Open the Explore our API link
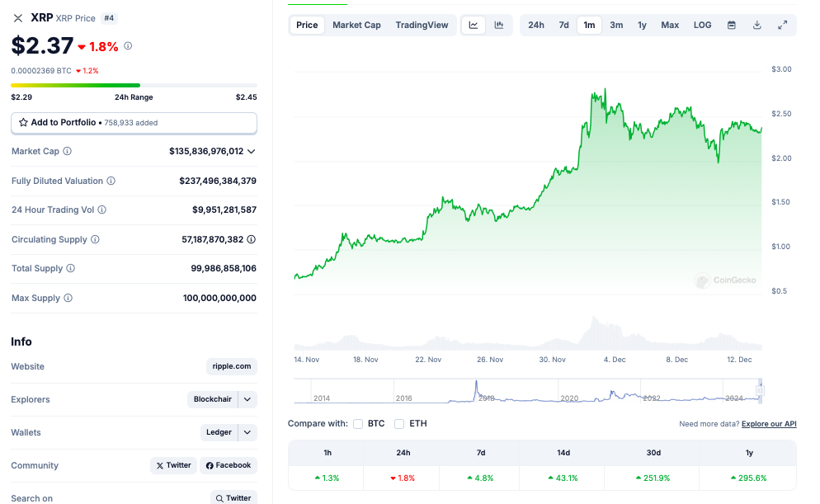Viewport: 820px width, 504px height. (x=768, y=424)
